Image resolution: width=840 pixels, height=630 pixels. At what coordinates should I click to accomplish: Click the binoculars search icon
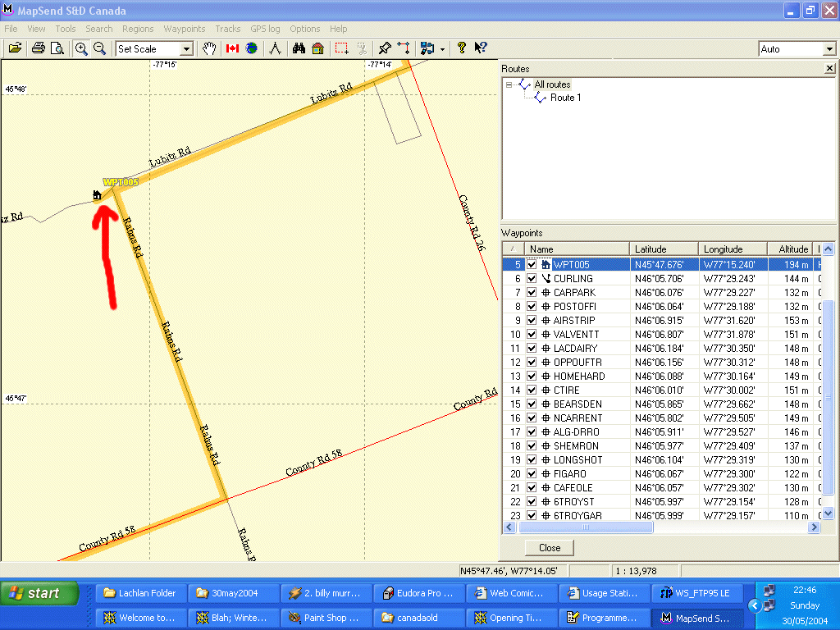pyautogui.click(x=299, y=48)
